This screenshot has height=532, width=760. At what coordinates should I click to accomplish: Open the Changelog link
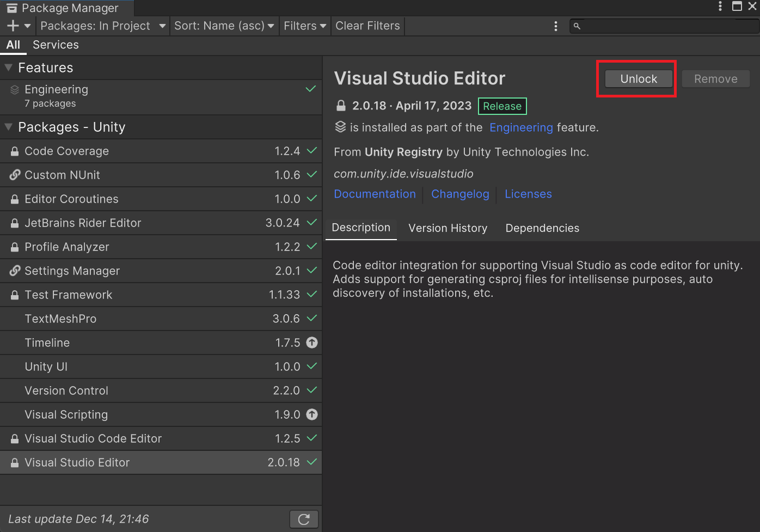click(x=460, y=194)
